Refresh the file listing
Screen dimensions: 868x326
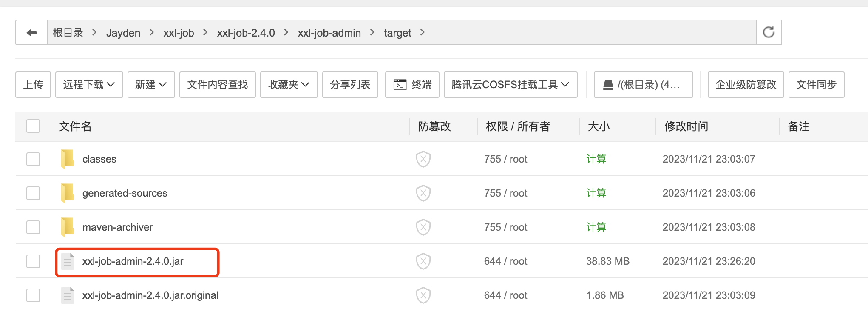(x=768, y=31)
